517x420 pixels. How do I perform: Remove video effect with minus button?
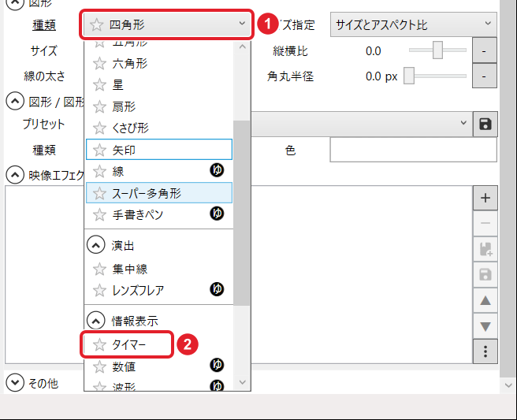pos(485,223)
